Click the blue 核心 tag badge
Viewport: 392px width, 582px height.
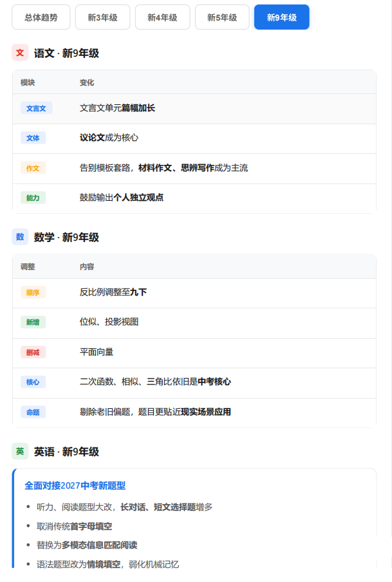pos(33,382)
